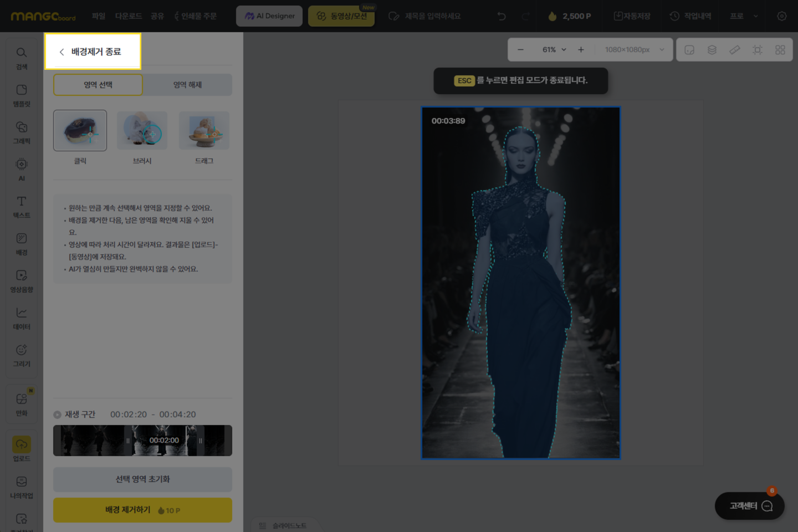This screenshot has height=532, width=798.
Task: Switch to the 영역 해제 tab
Action: pos(187,85)
